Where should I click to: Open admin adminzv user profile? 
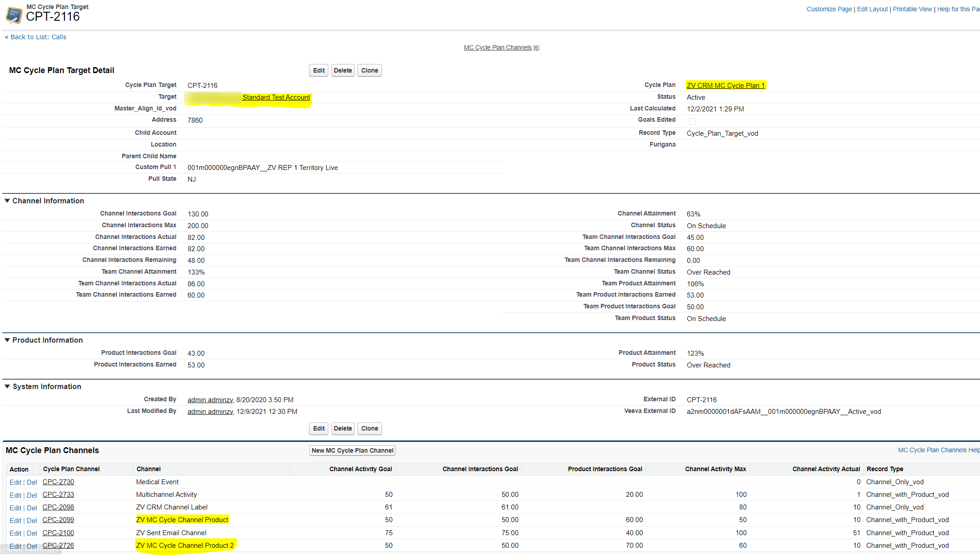210,399
